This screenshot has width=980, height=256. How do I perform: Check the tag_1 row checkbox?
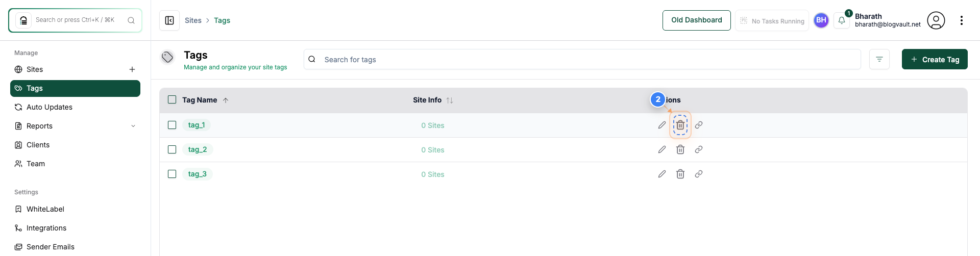click(x=172, y=125)
